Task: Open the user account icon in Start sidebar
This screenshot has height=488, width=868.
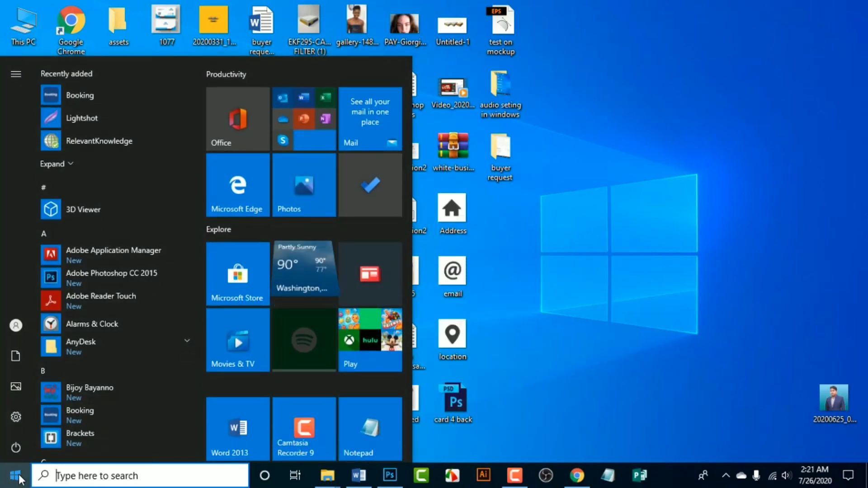Action: 16,325
